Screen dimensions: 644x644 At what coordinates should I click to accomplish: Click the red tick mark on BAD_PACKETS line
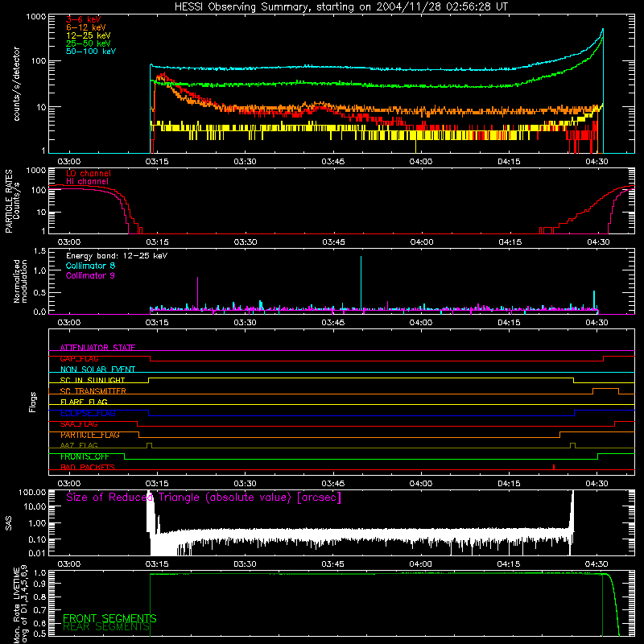click(554, 467)
